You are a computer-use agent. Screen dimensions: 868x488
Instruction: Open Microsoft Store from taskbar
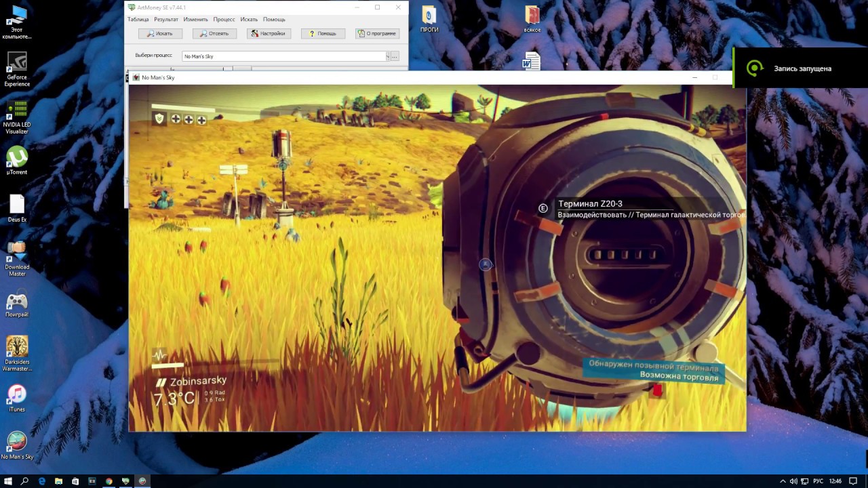(75, 481)
